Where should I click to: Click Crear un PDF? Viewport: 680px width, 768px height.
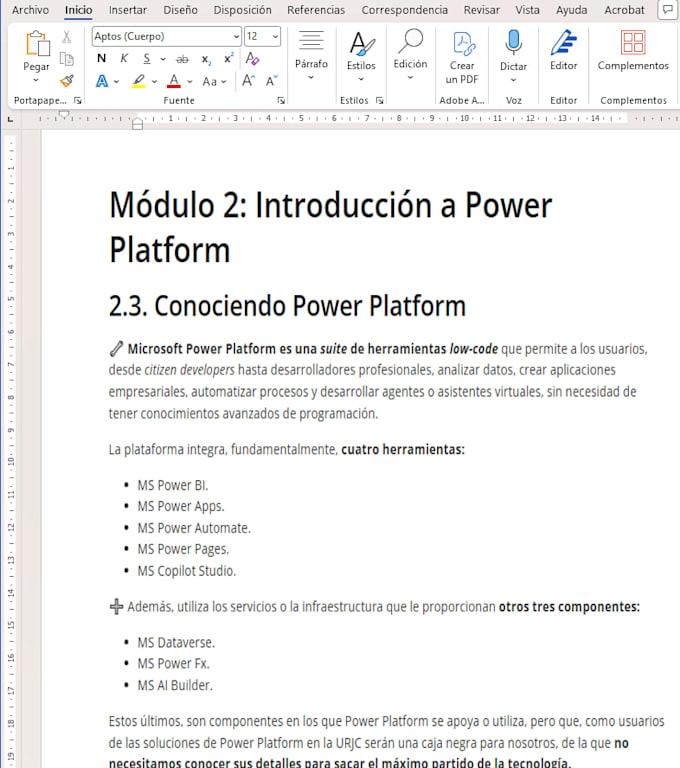tap(462, 57)
